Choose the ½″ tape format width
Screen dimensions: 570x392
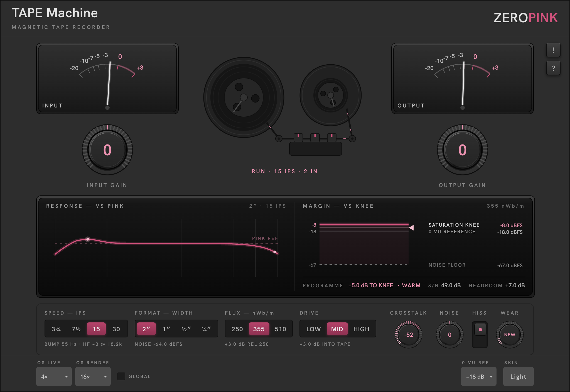pos(186,329)
